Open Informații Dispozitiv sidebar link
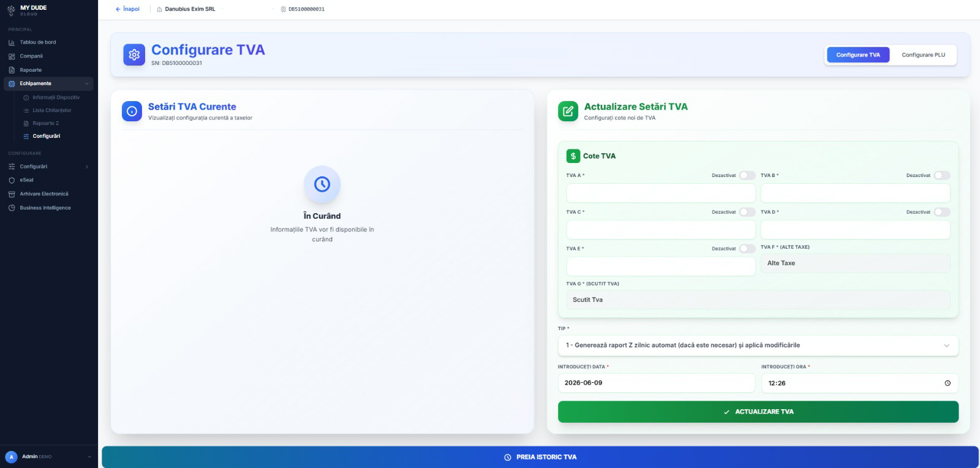Image resolution: width=980 pixels, height=468 pixels. (x=55, y=97)
